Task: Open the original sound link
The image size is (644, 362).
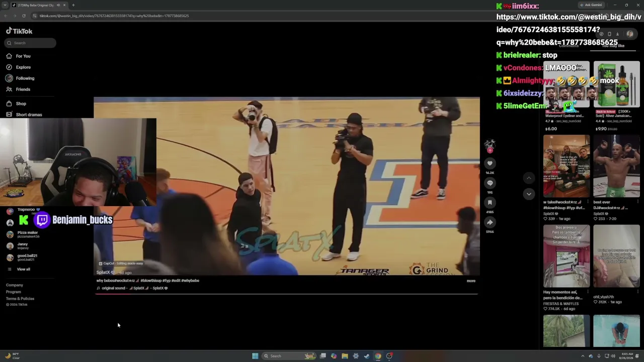Action: pyautogui.click(x=132, y=288)
